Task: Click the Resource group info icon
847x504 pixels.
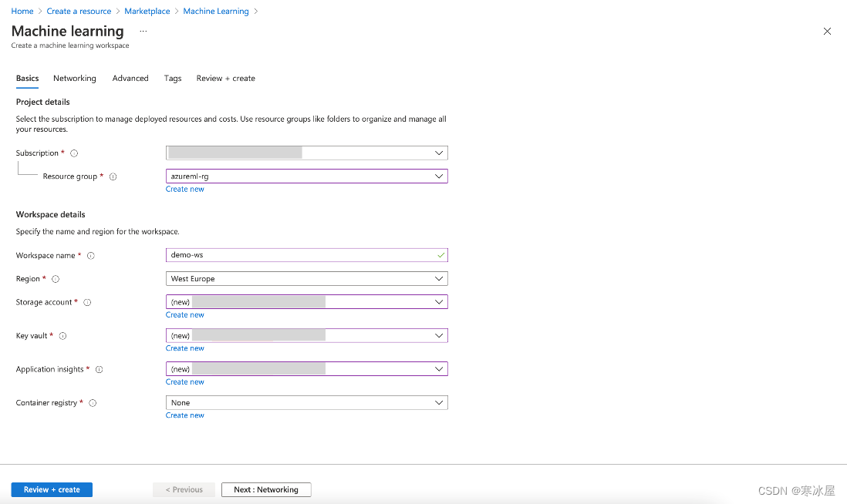Action: (x=113, y=176)
